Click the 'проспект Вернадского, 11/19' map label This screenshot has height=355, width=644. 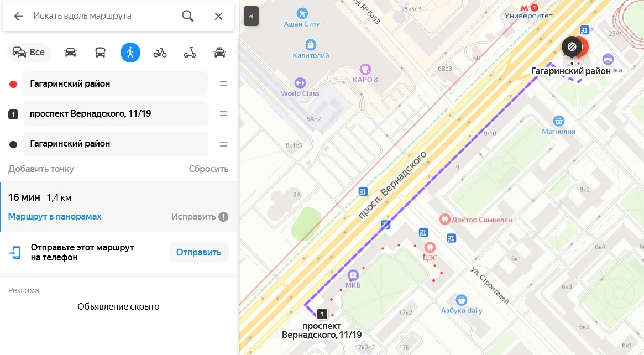coord(322,330)
